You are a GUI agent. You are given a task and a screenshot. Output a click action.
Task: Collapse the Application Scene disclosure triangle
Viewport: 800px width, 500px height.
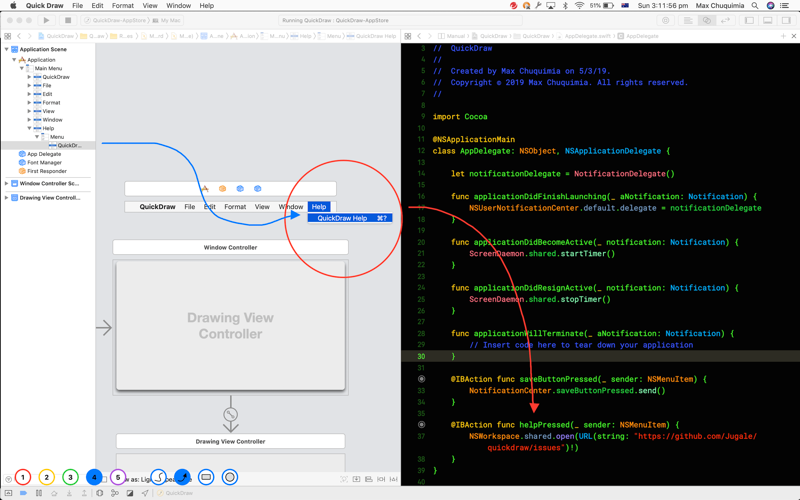point(7,49)
